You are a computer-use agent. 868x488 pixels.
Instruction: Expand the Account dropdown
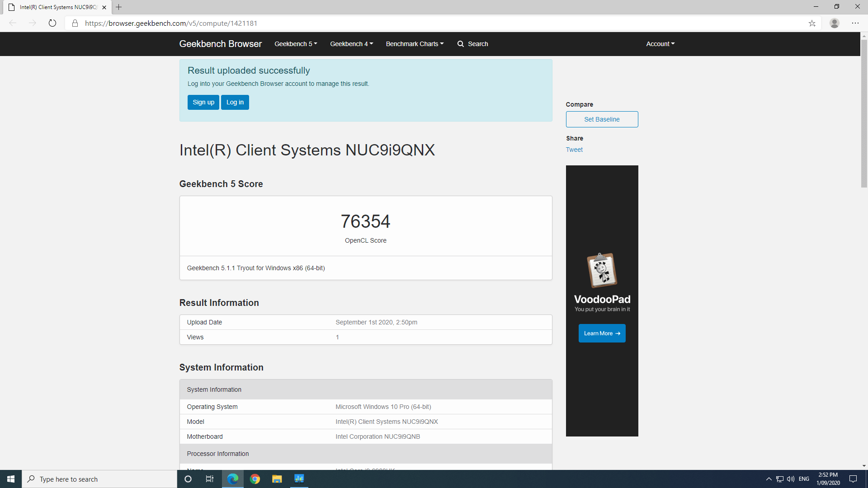660,44
